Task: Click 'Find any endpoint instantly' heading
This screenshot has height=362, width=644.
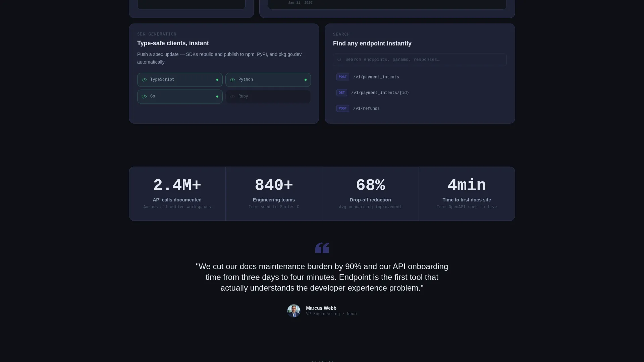Action: tap(372, 44)
